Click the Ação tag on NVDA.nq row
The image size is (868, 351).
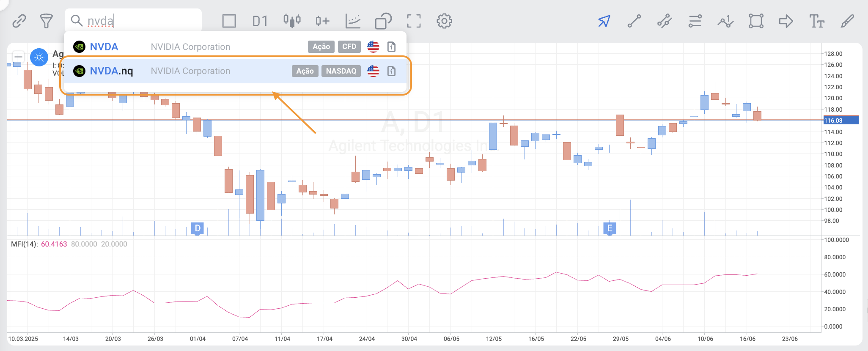(305, 71)
